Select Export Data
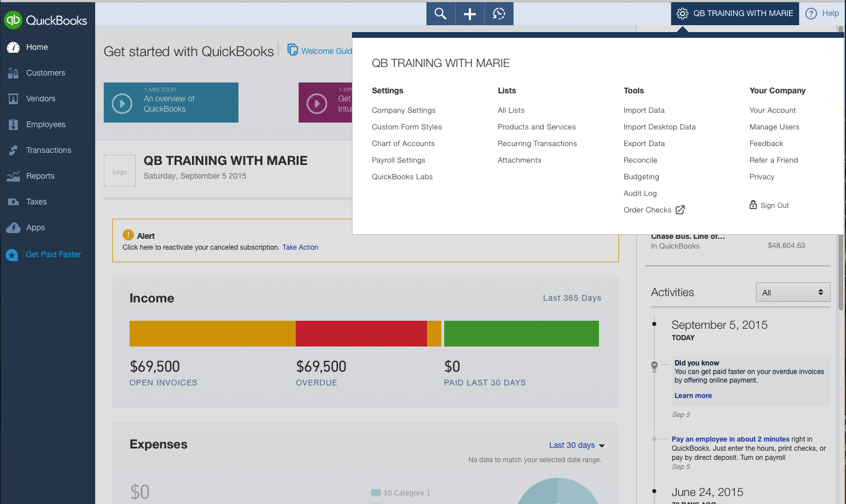The width and height of the screenshot is (846, 504). click(x=644, y=144)
